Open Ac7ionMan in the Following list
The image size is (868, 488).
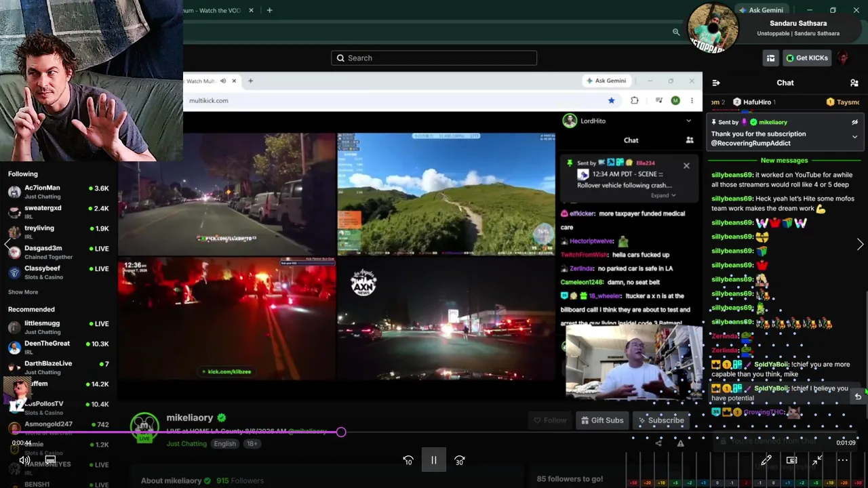pyautogui.click(x=58, y=192)
